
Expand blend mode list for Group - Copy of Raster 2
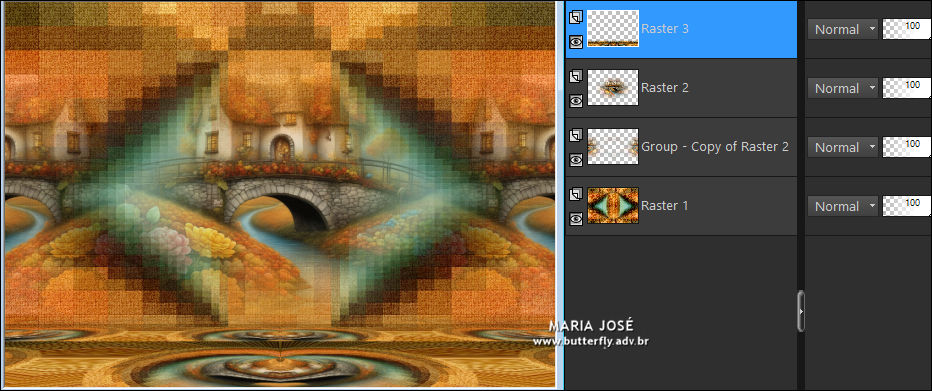[842, 147]
